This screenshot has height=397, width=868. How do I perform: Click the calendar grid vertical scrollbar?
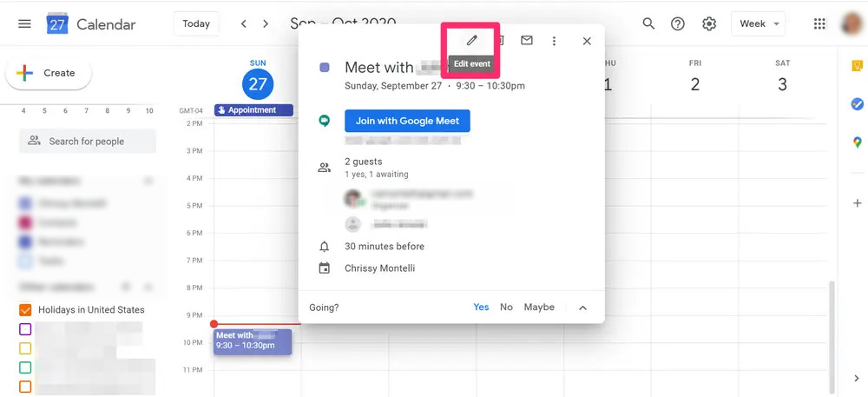click(831, 336)
